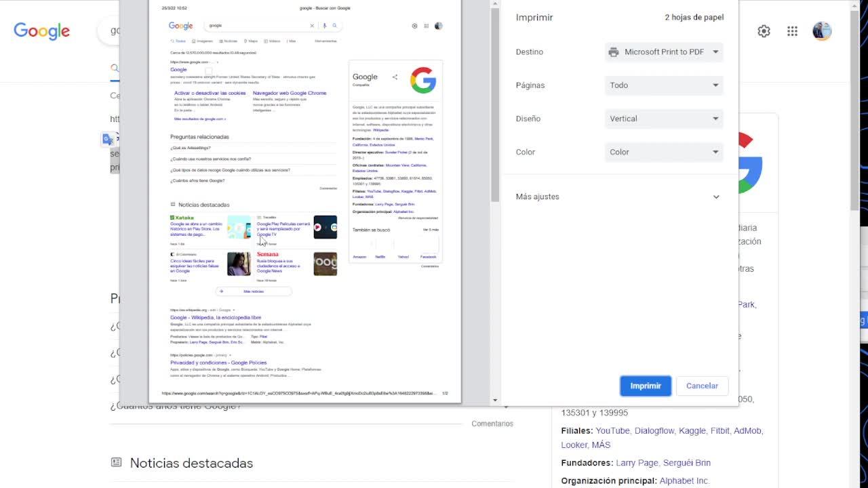Open the Google apps grid

point(792,31)
